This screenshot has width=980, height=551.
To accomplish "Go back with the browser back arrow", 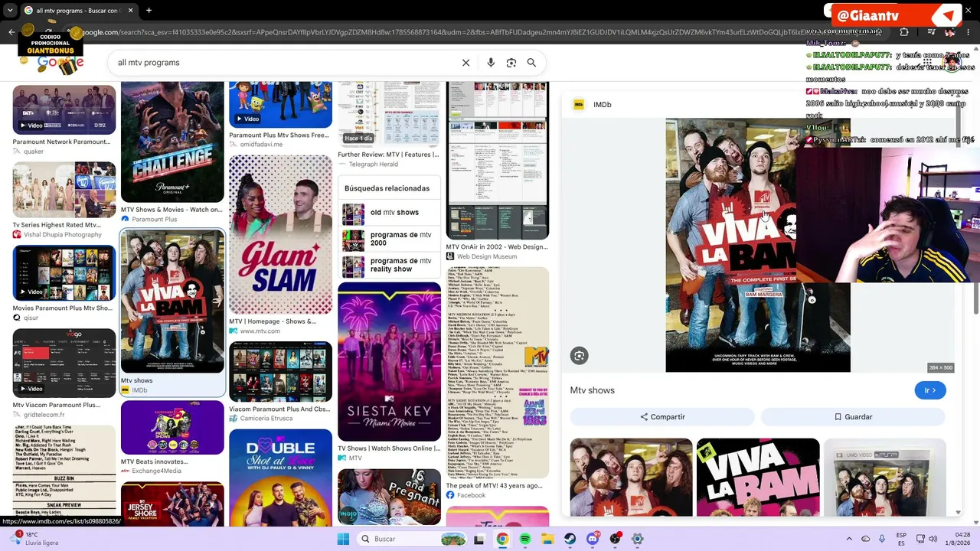I will pyautogui.click(x=11, y=32).
